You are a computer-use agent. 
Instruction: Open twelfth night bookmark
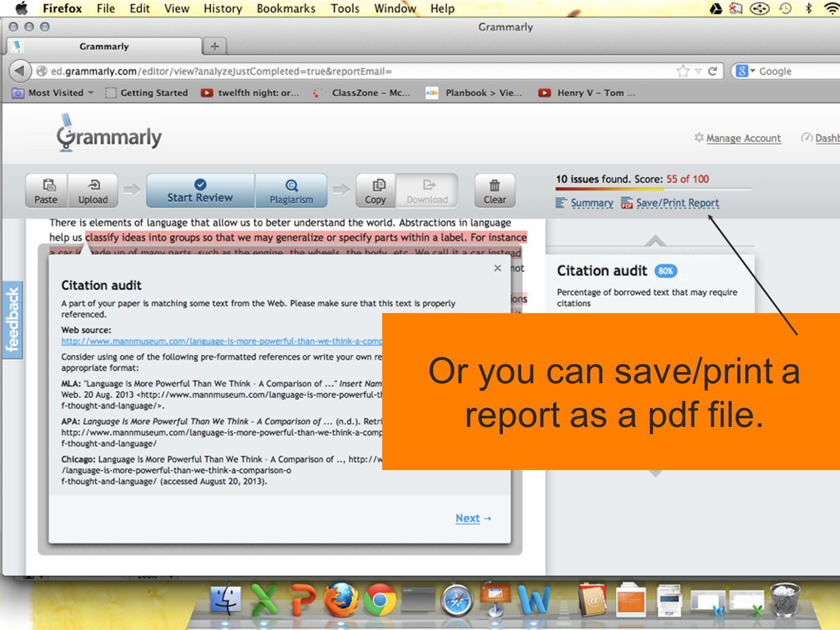click(250, 93)
